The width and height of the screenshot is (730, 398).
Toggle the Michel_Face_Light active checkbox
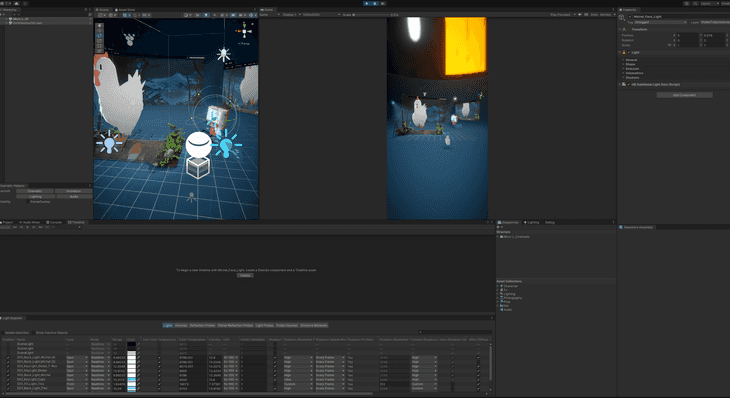coord(630,16)
